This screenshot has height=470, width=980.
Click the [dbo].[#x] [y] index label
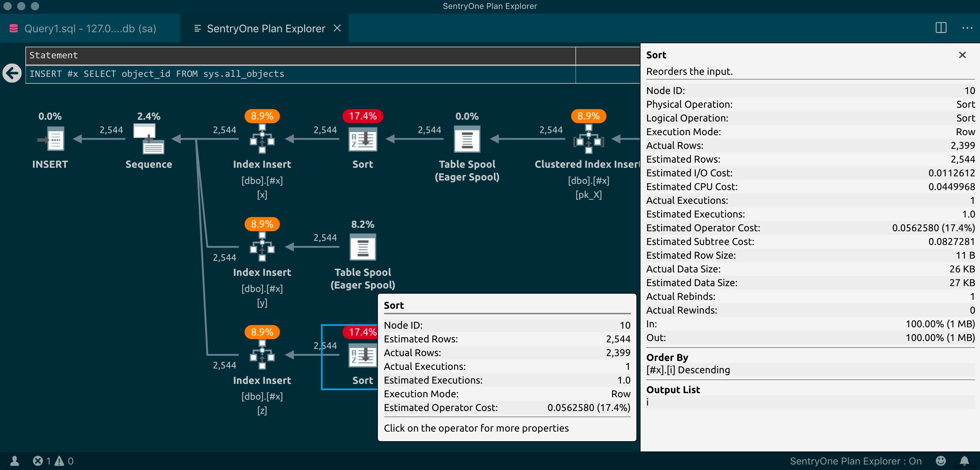[x=262, y=296]
